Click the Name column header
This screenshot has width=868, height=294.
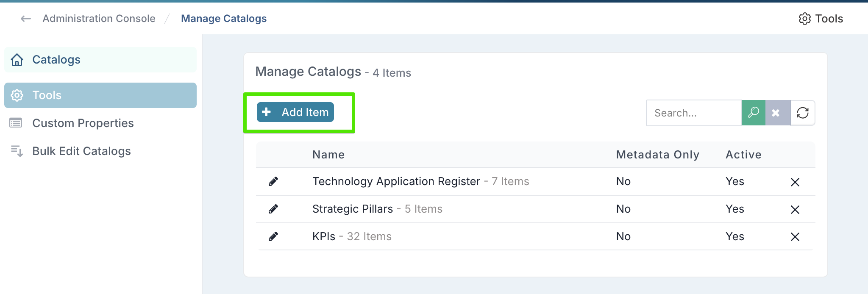pos(328,155)
